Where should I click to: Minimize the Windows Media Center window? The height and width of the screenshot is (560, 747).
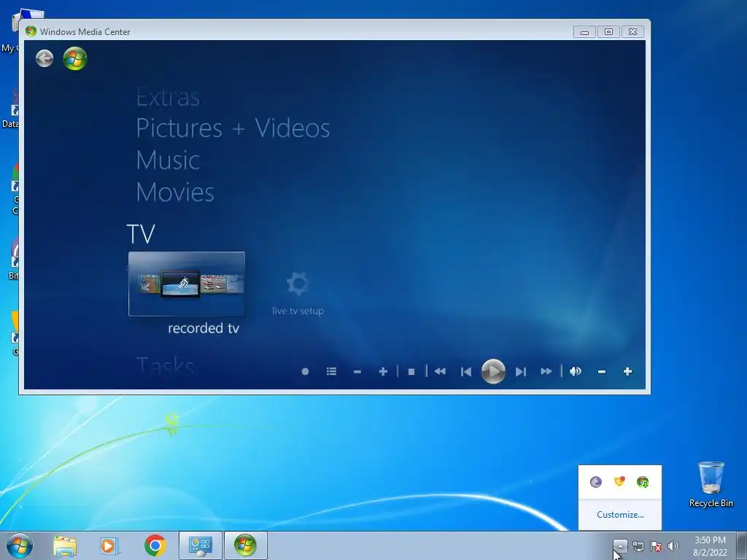tap(584, 32)
